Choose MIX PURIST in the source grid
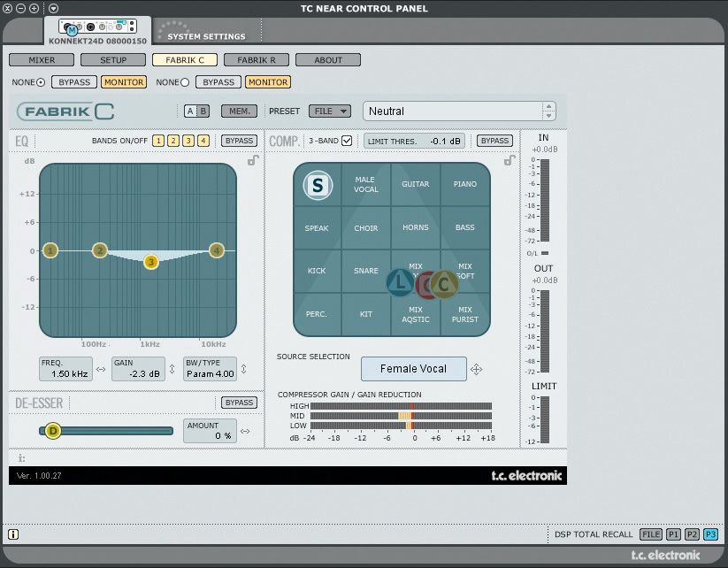This screenshot has width=728, height=568. click(x=464, y=314)
